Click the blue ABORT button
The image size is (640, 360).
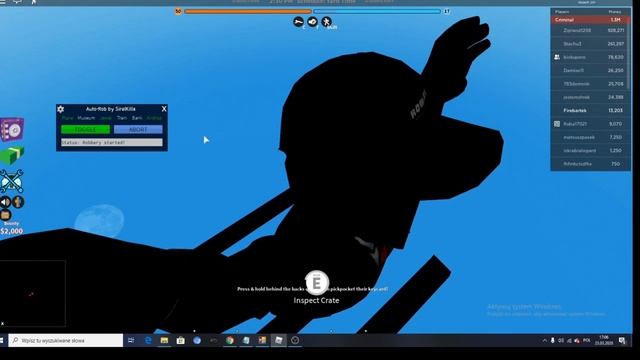pos(138,129)
